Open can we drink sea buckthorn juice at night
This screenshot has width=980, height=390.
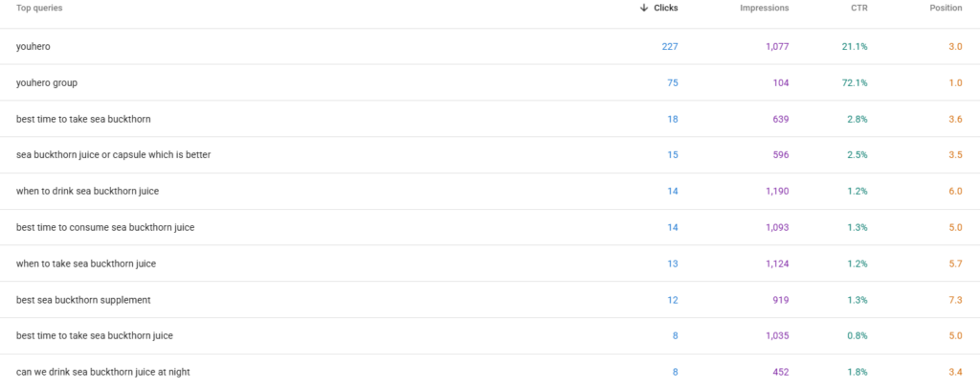[x=490, y=372]
